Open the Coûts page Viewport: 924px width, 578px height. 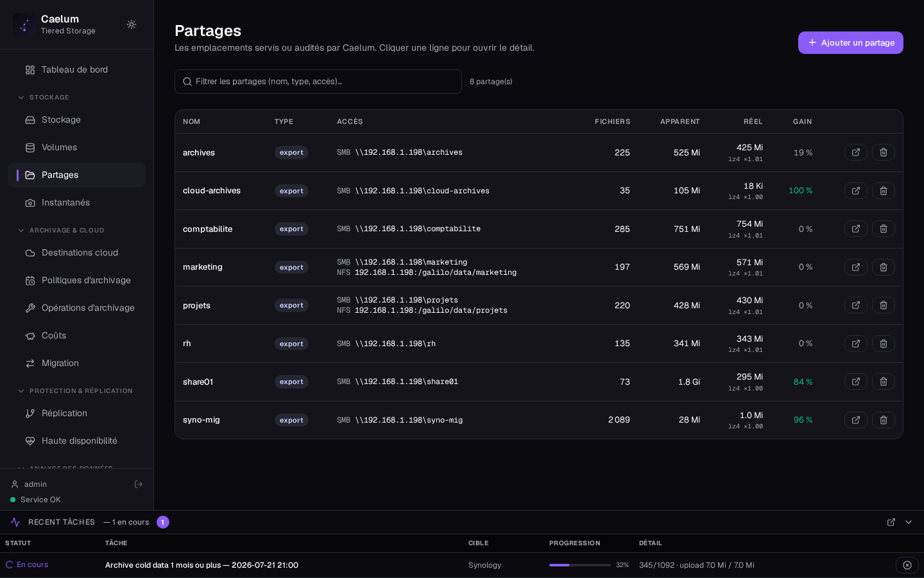pos(76,335)
